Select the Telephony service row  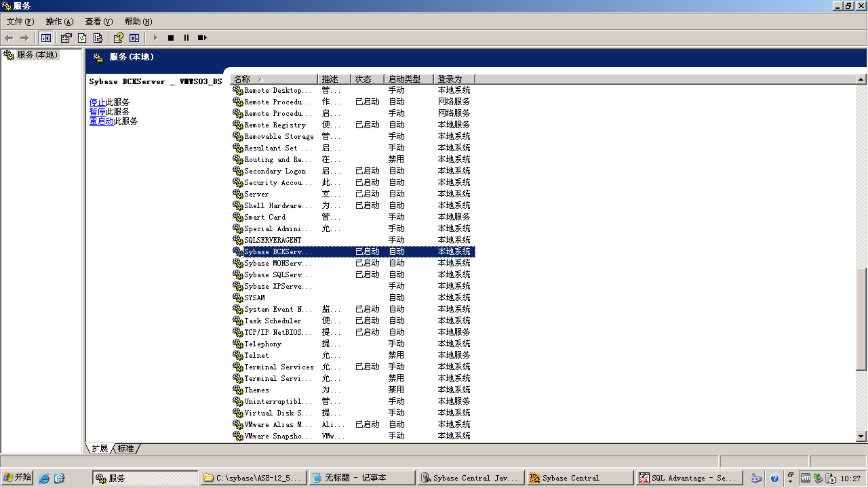tap(354, 344)
